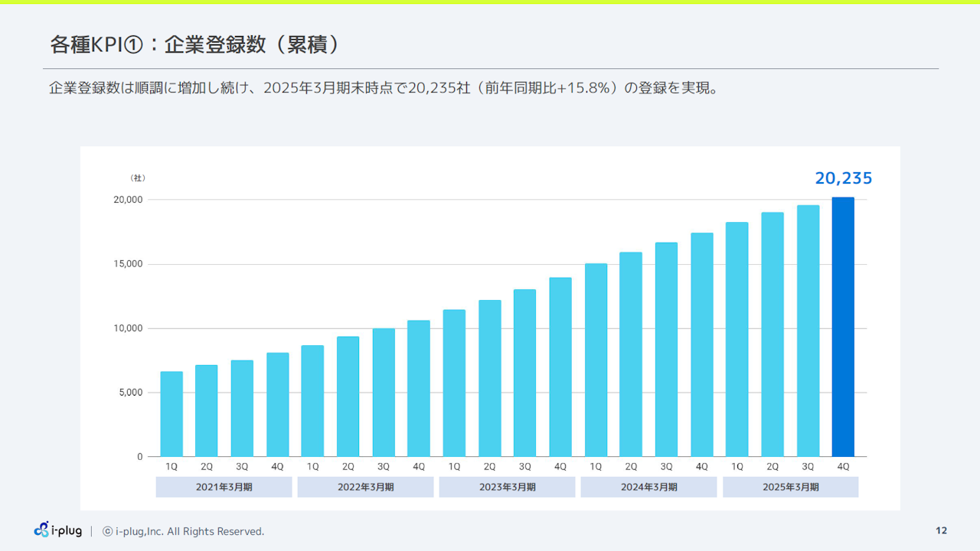Click the description sentence under the title
This screenshot has width=980, height=551.
click(383, 88)
